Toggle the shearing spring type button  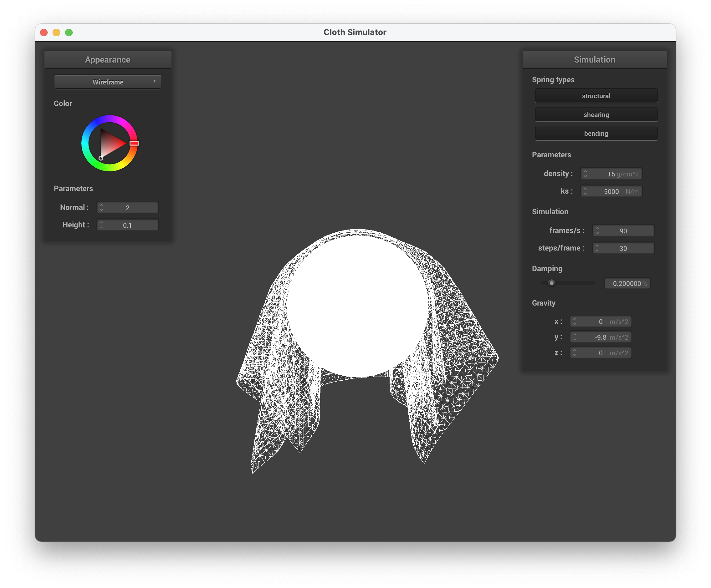[596, 115]
